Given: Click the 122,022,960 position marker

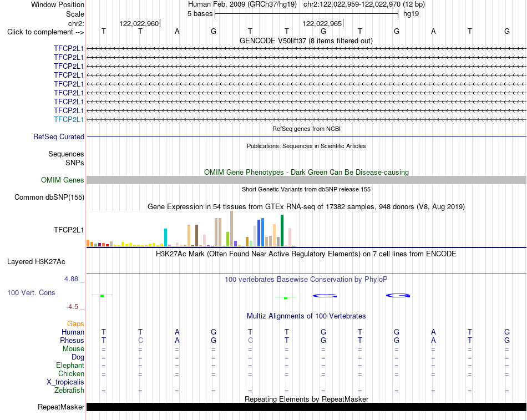Looking at the screenshot, I should [139, 23].
